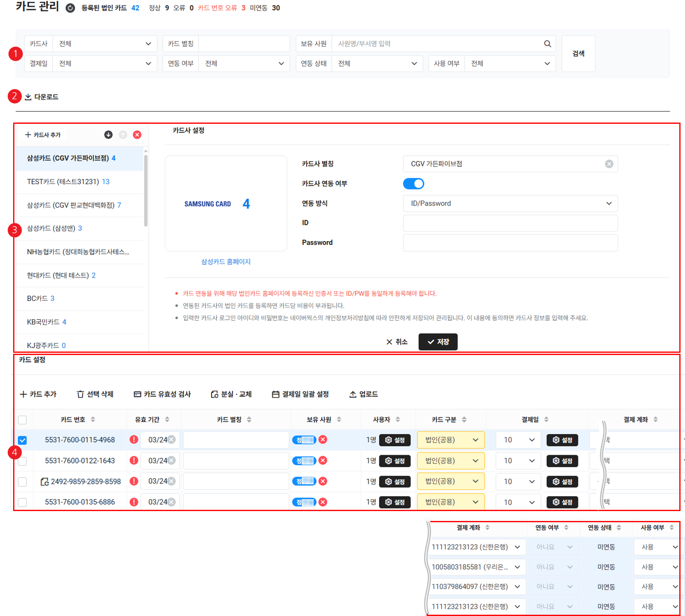Click the 다운로드 download icon
This screenshot has width=685, height=616.
[28, 97]
